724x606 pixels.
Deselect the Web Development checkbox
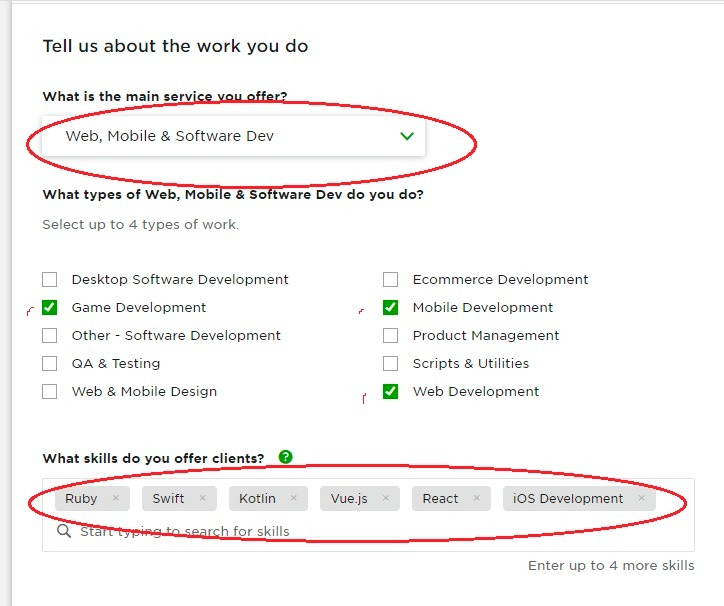click(391, 392)
